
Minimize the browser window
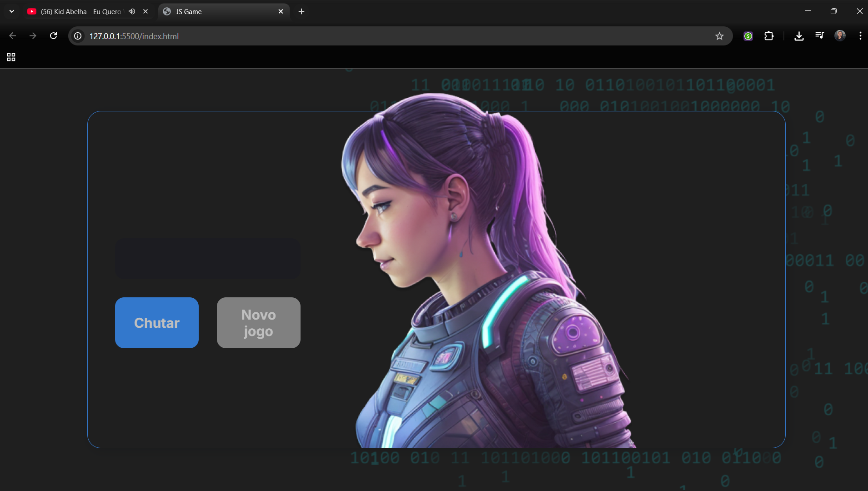pyautogui.click(x=808, y=11)
